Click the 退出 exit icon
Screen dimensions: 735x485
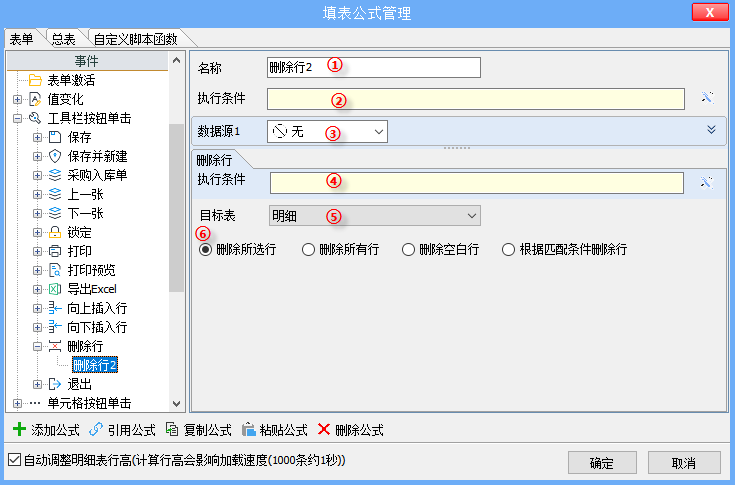[55, 384]
